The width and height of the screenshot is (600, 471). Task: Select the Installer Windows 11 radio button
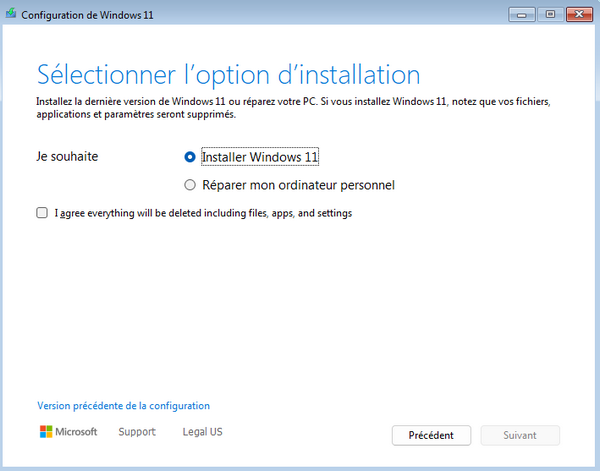(190, 157)
